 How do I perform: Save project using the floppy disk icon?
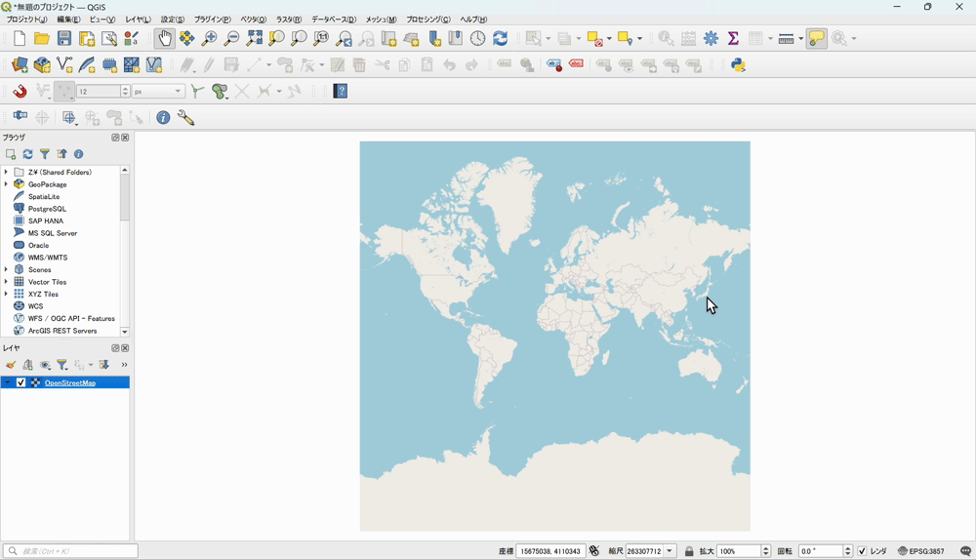[x=64, y=39]
